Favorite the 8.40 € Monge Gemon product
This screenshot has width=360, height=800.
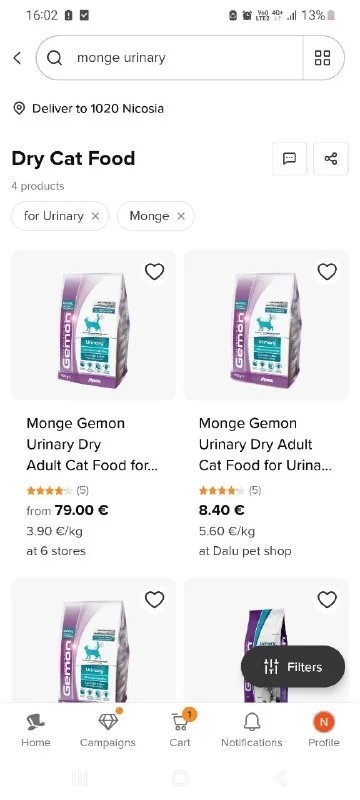[x=327, y=272]
